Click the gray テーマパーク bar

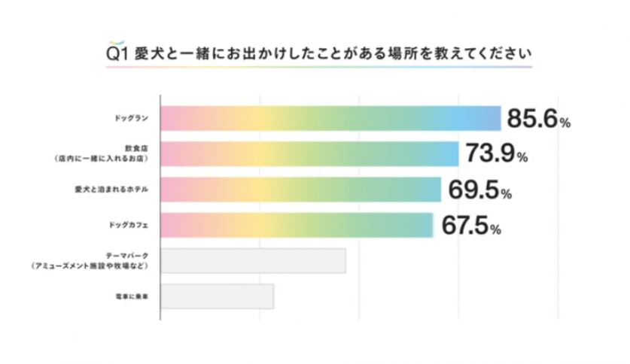click(254, 261)
